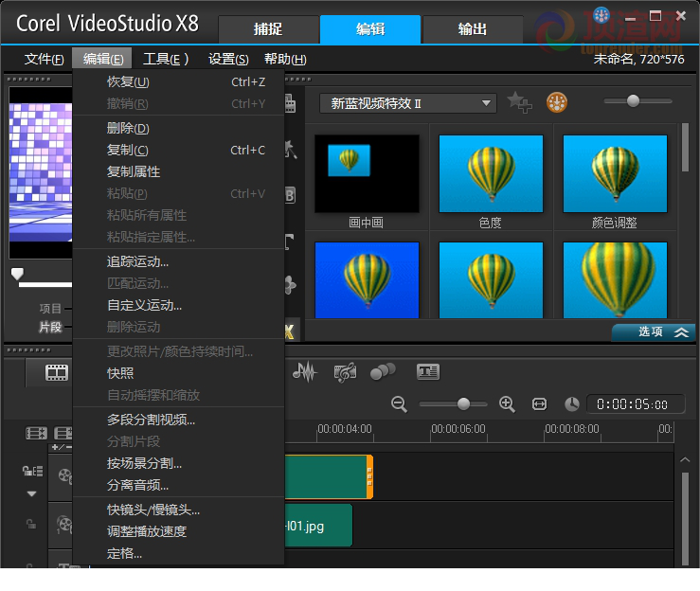The height and width of the screenshot is (591, 700).
Task: Open the 设置(S) menu
Action: 228,59
